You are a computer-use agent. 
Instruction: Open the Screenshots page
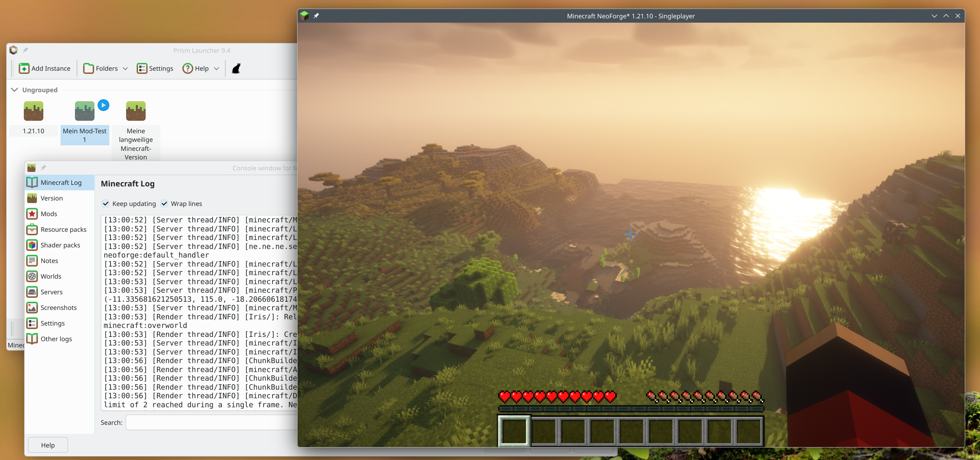tap(59, 308)
